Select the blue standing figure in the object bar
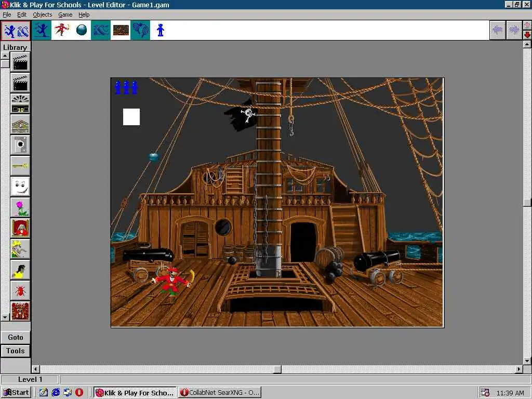532x399 pixels. click(x=161, y=30)
